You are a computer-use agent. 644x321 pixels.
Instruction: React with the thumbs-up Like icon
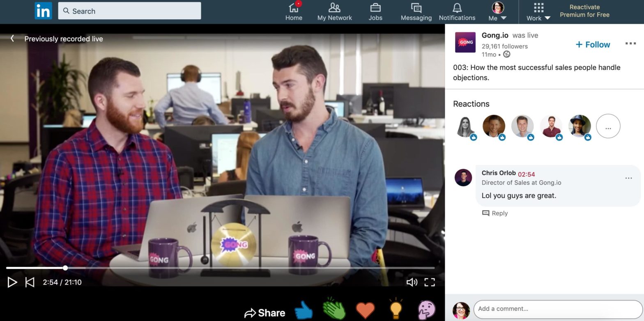(304, 310)
